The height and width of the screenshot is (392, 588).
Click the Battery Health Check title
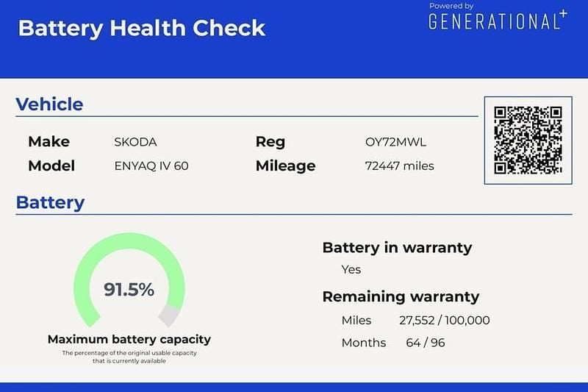[x=141, y=28]
